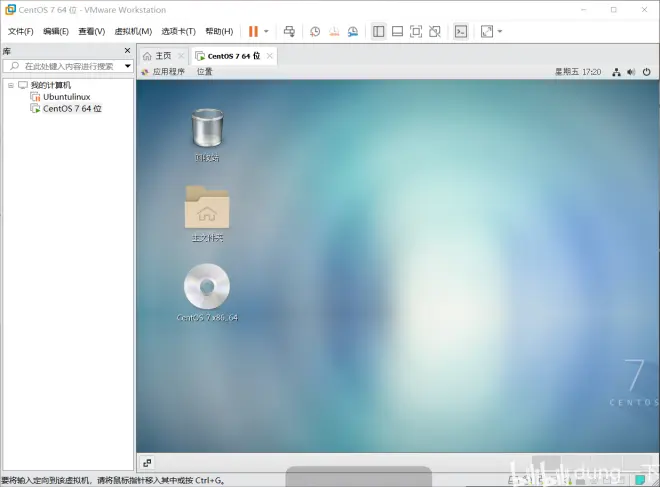Open the 文件(F) menu

pos(20,32)
